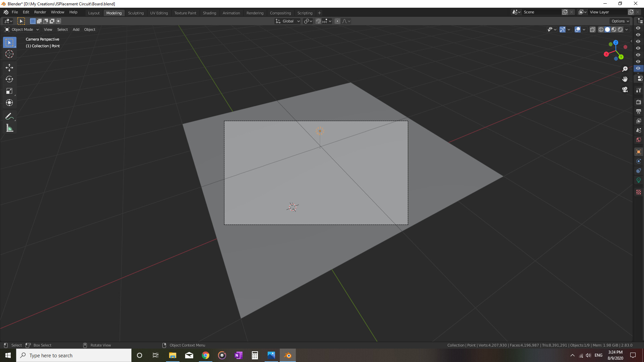
Task: Select the Scale tool
Action: [9, 91]
